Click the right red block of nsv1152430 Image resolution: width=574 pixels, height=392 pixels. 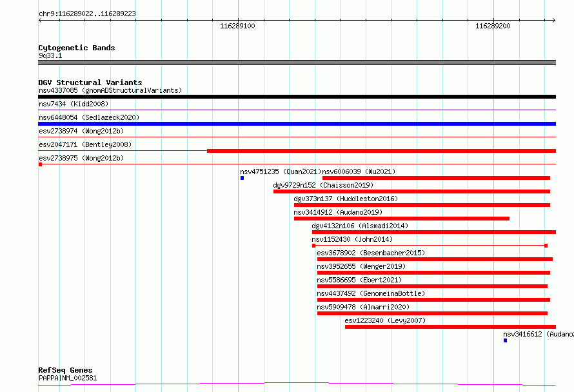pos(546,246)
